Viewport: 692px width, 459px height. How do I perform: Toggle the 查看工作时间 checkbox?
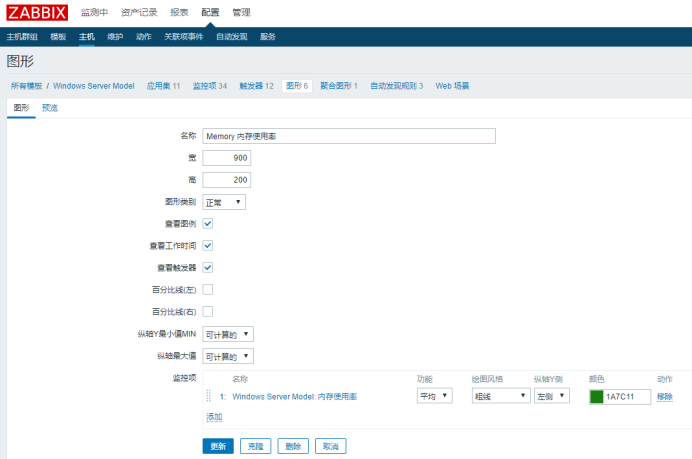coord(207,246)
